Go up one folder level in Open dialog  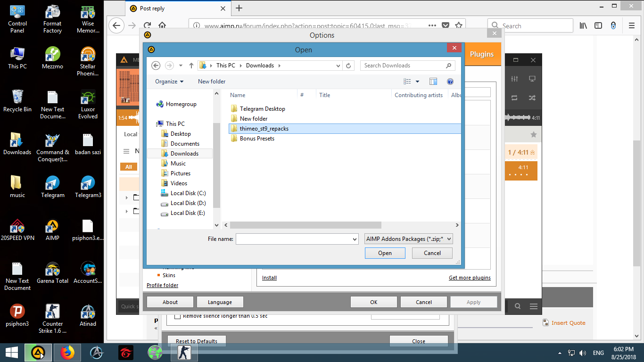pos(191,66)
